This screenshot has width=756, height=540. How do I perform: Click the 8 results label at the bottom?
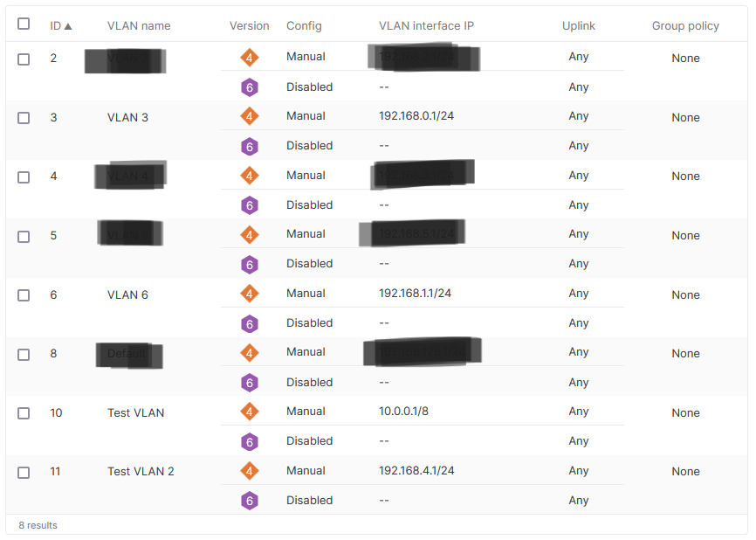point(37,525)
